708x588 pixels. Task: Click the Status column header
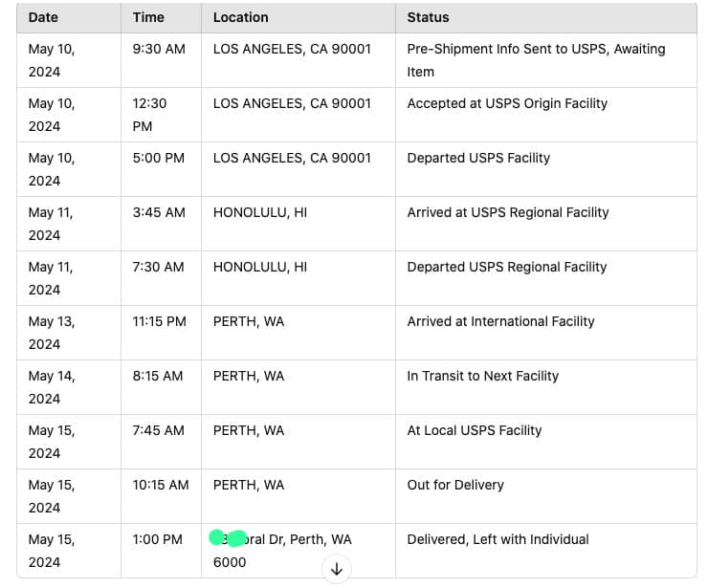(428, 17)
